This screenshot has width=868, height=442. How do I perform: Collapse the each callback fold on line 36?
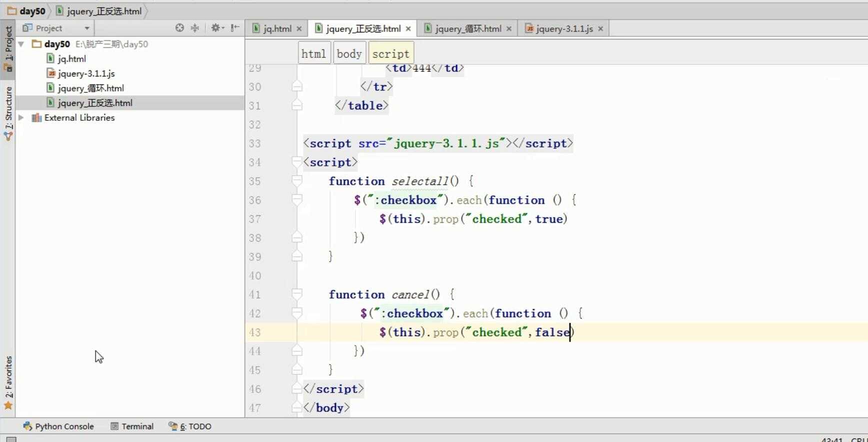coord(297,200)
